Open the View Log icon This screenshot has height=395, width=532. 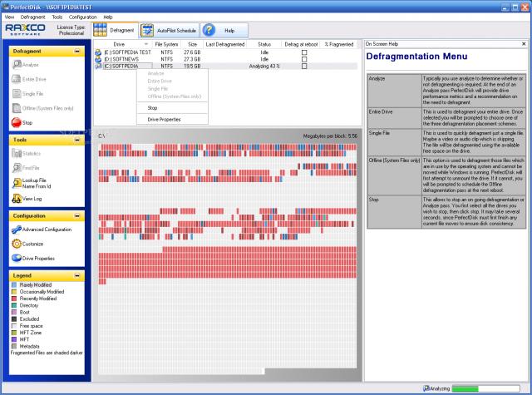tap(17, 199)
